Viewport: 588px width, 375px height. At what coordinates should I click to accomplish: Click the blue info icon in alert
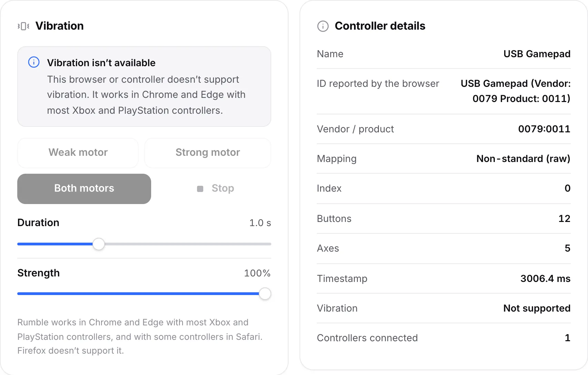pyautogui.click(x=34, y=62)
